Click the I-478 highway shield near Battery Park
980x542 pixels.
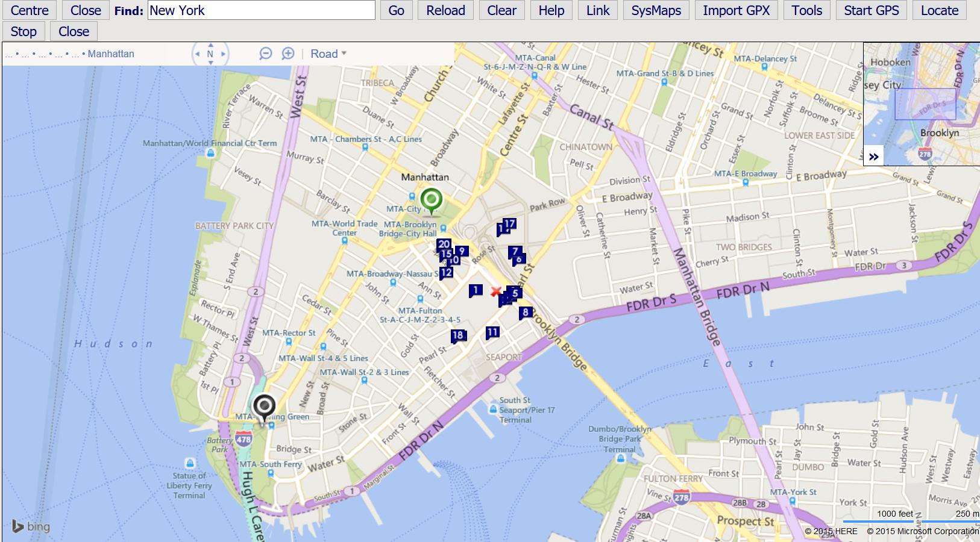pos(243,439)
